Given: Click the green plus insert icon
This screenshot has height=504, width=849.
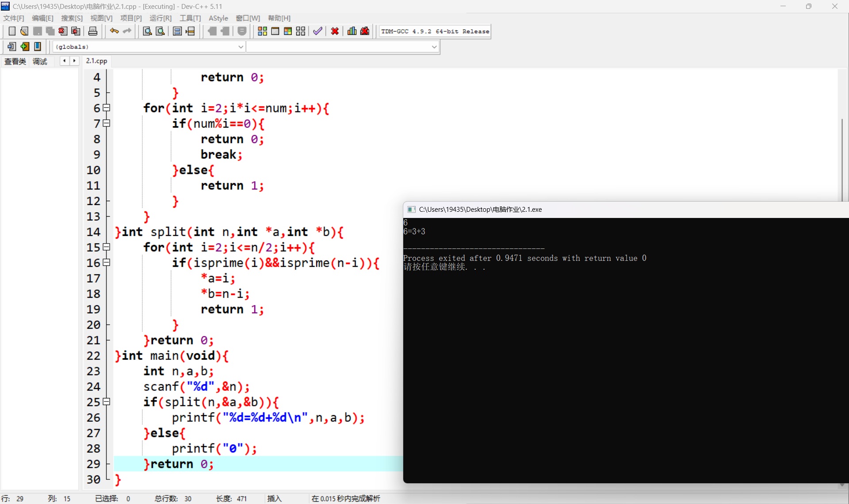Looking at the screenshot, I should pyautogui.click(x=25, y=46).
